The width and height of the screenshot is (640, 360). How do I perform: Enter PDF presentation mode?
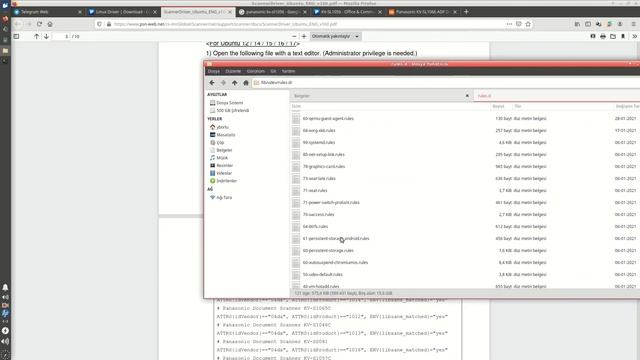point(593,36)
